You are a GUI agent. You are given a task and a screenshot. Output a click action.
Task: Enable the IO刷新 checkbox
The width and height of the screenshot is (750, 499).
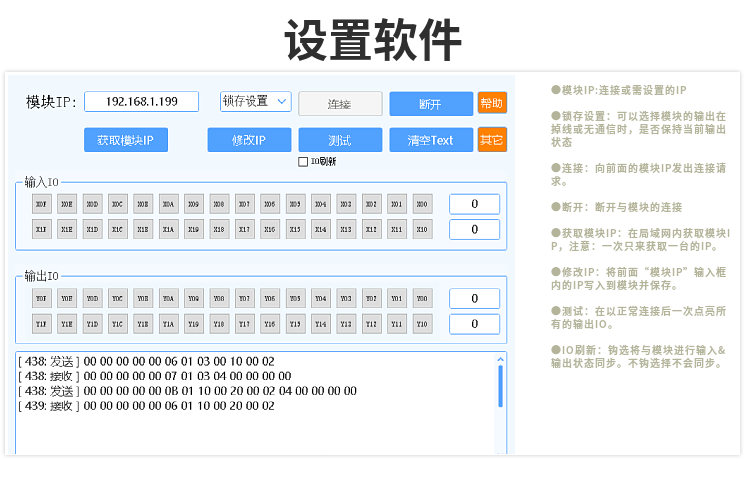[303, 161]
